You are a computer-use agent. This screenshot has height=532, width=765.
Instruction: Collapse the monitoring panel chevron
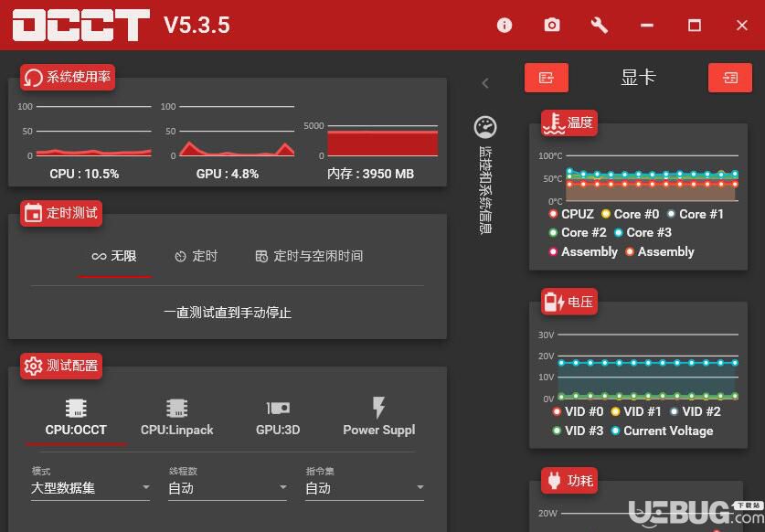[x=485, y=83]
